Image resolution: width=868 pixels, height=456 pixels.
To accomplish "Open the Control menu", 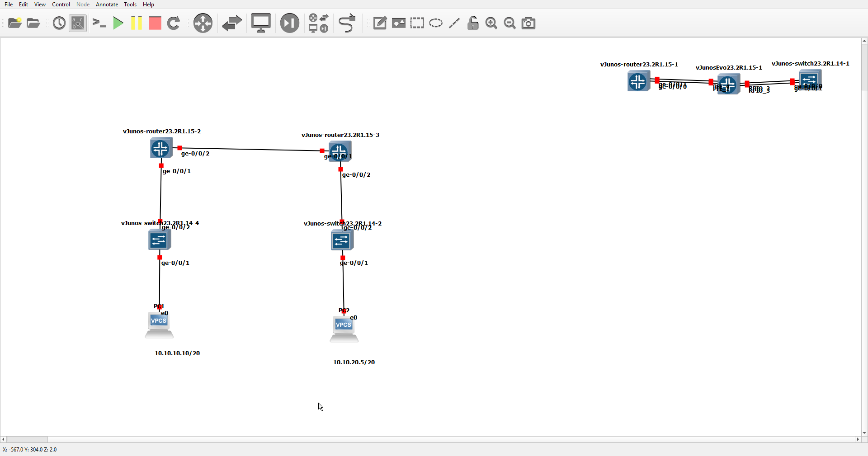I will [x=61, y=5].
